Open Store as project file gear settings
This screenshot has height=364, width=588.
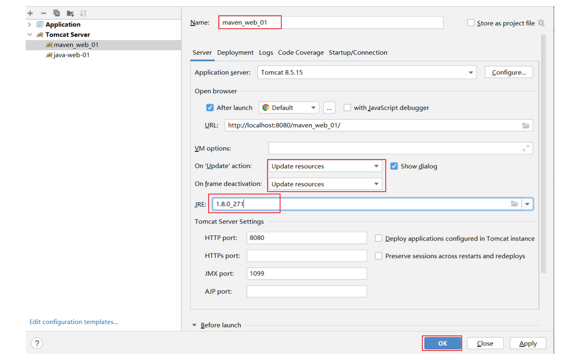pos(541,23)
